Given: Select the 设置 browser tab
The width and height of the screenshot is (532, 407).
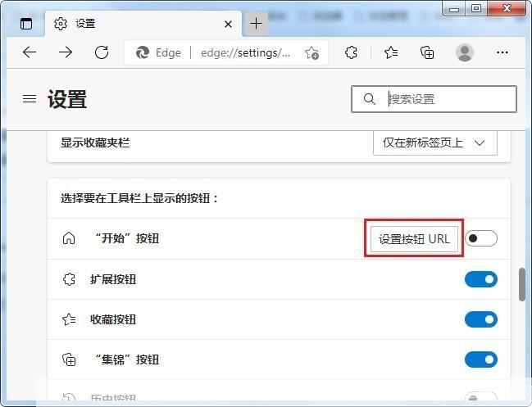Looking at the screenshot, I should click(x=143, y=24).
